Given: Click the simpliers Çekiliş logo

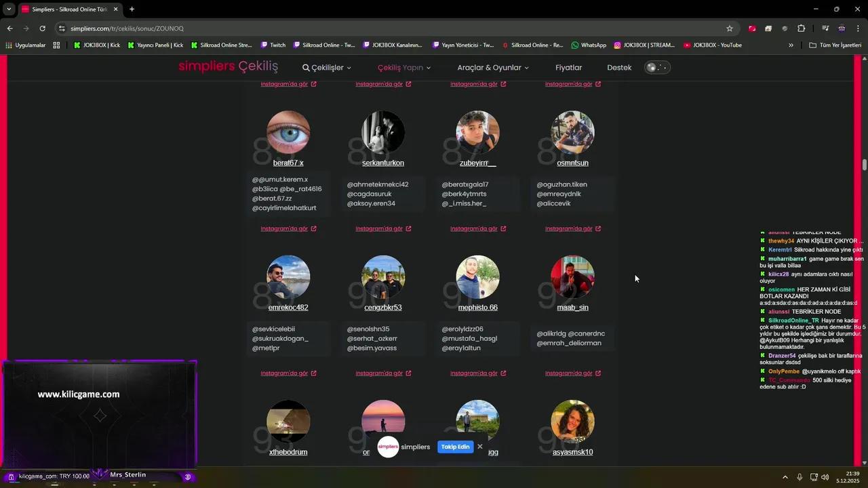Looking at the screenshot, I should [229, 66].
